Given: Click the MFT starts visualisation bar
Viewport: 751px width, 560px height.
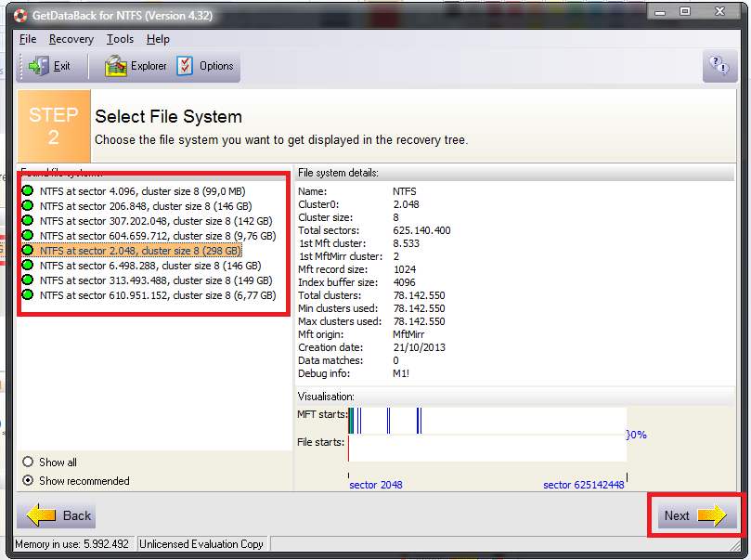Looking at the screenshot, I should (487, 421).
